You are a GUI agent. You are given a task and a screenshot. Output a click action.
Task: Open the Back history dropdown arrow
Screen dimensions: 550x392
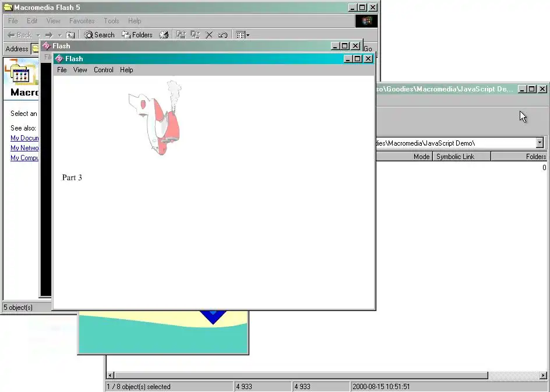[38, 35]
